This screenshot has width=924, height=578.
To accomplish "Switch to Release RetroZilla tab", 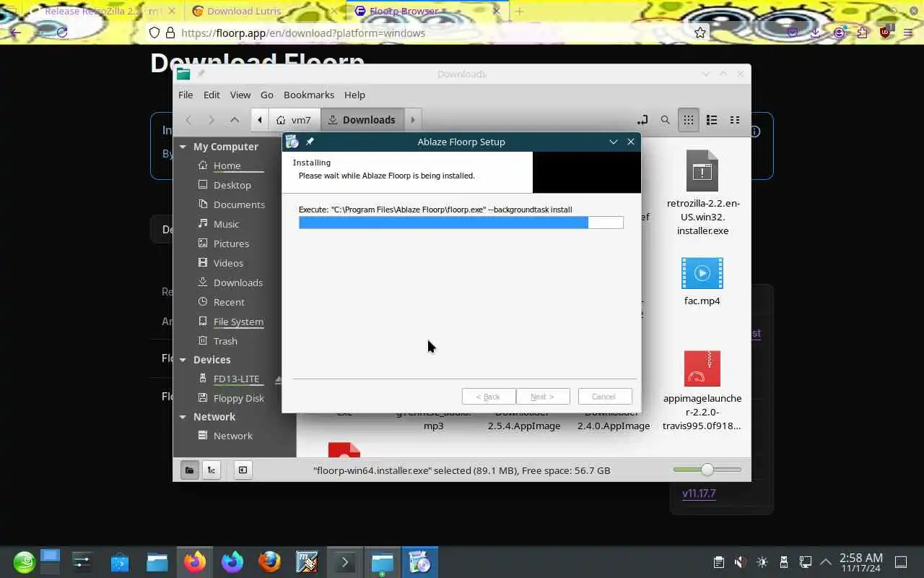I will 103,11.
